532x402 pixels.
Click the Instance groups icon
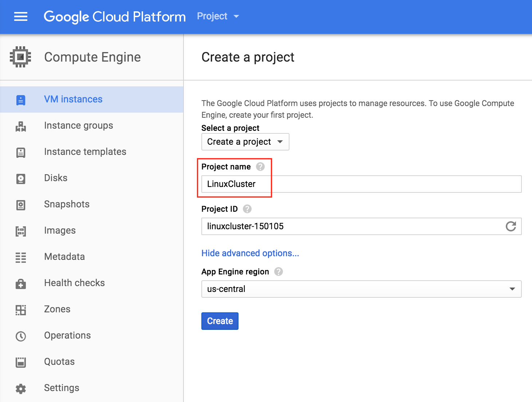coord(21,126)
